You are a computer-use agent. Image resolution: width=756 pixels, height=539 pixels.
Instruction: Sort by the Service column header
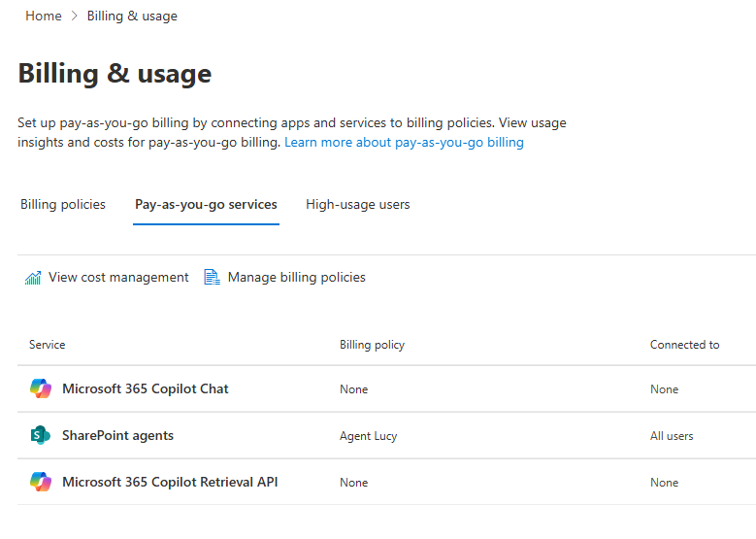click(x=48, y=345)
